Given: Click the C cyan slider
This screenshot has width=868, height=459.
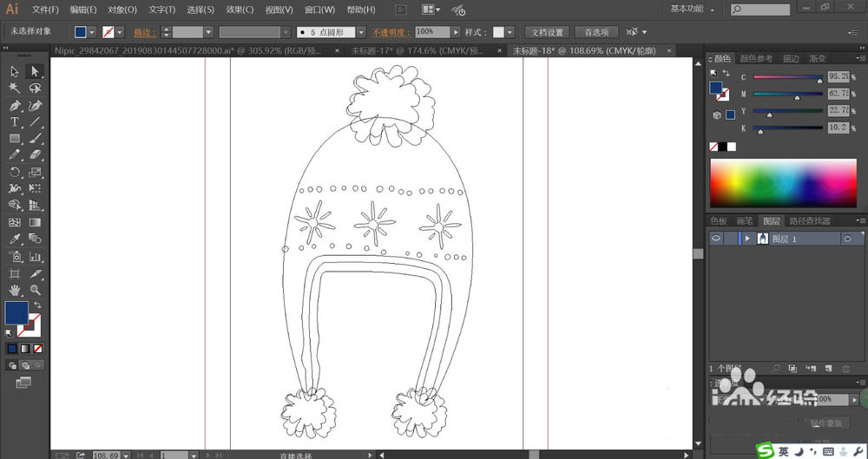Looking at the screenshot, I should point(788,77).
